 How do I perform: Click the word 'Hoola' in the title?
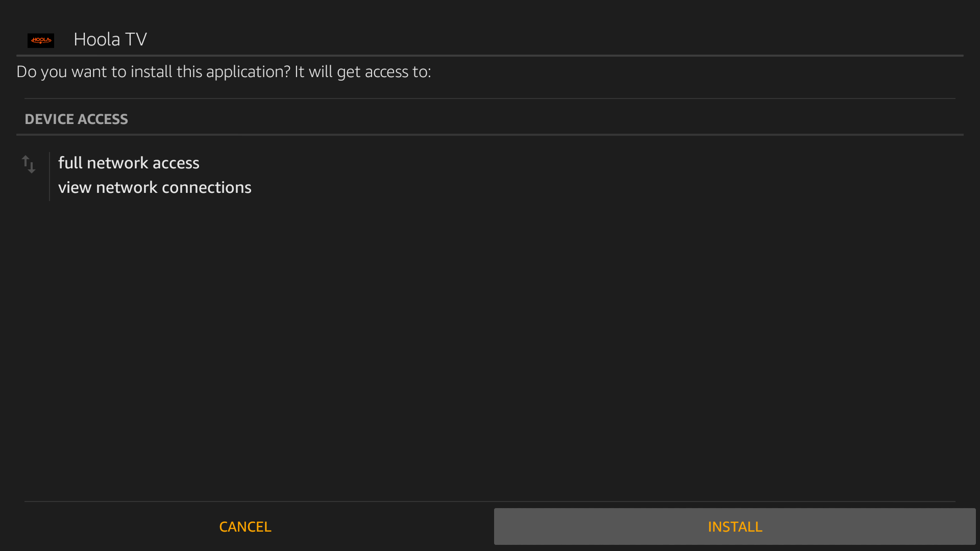pos(97,39)
